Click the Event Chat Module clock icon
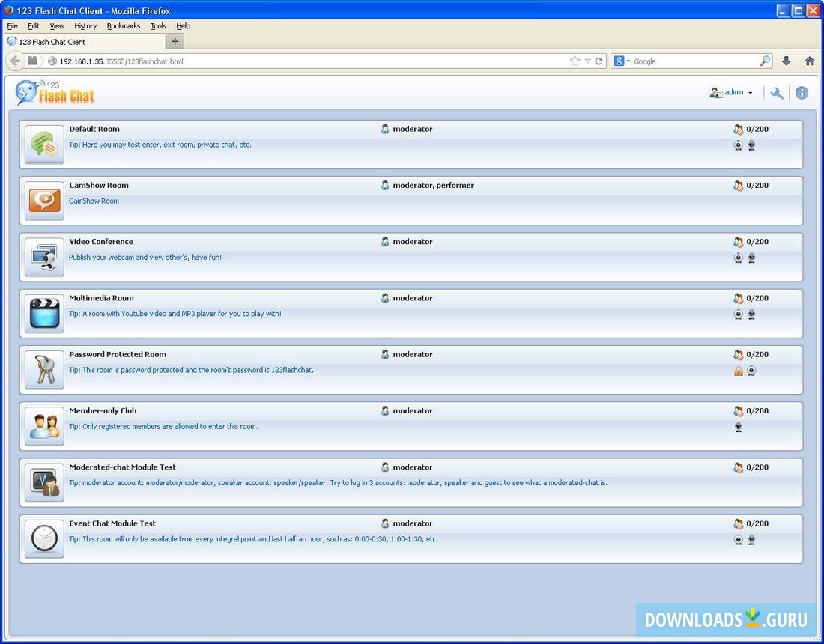This screenshot has width=824, height=644. click(x=44, y=538)
